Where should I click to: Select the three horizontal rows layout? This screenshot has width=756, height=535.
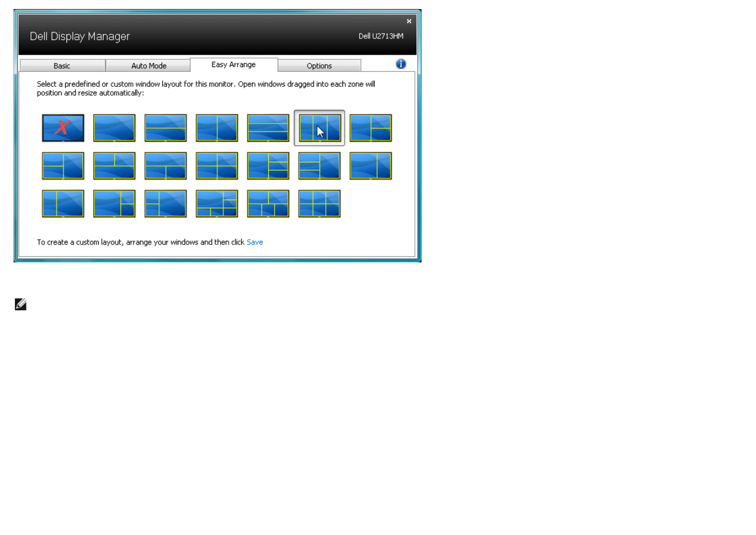(x=268, y=128)
